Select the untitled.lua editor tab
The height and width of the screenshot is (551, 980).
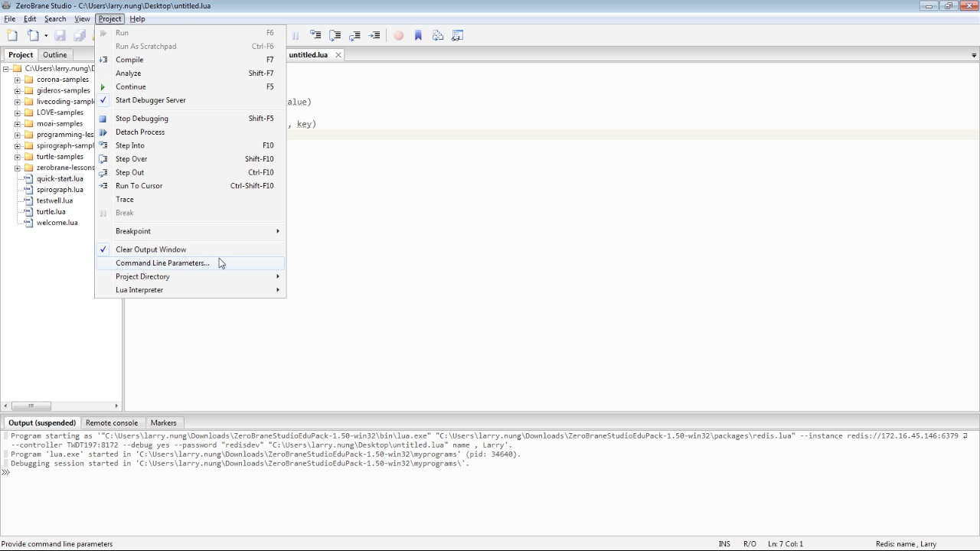[x=309, y=55]
